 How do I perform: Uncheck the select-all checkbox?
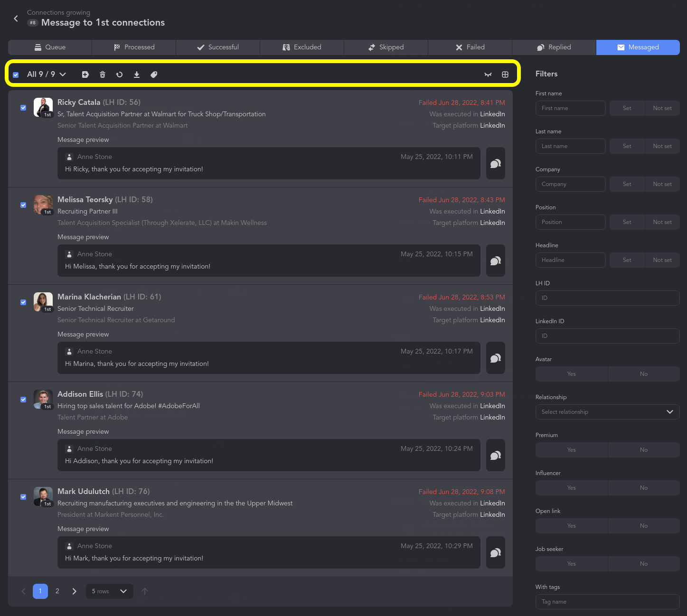click(16, 75)
